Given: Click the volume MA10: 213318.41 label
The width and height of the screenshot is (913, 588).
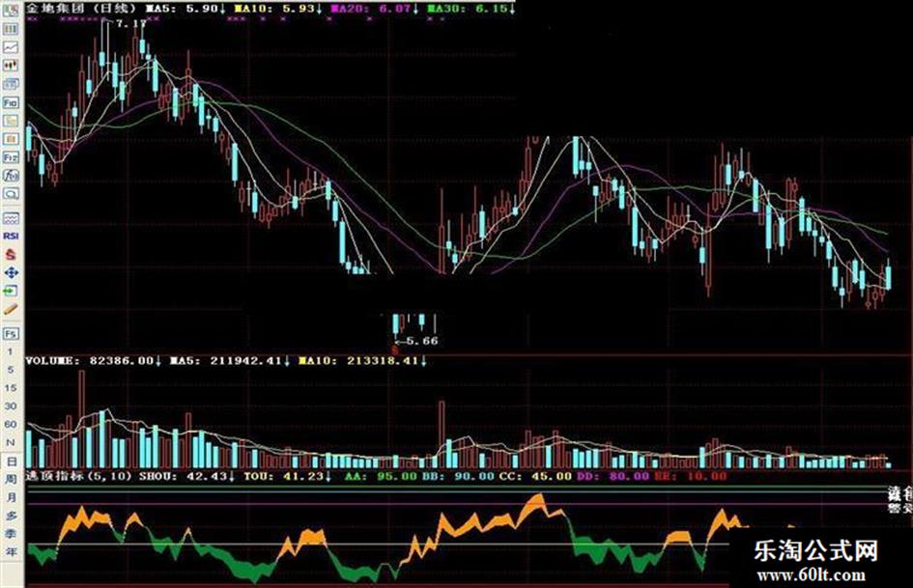Looking at the screenshot, I should tap(362, 361).
